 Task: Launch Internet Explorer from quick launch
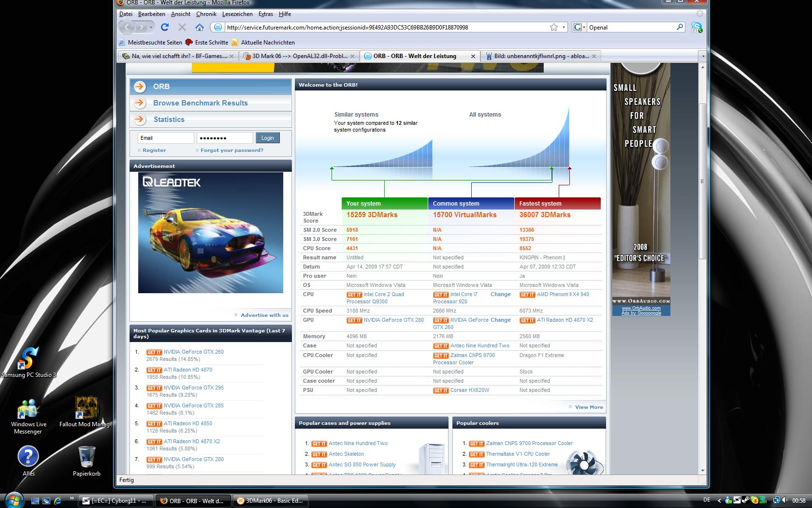[x=58, y=501]
